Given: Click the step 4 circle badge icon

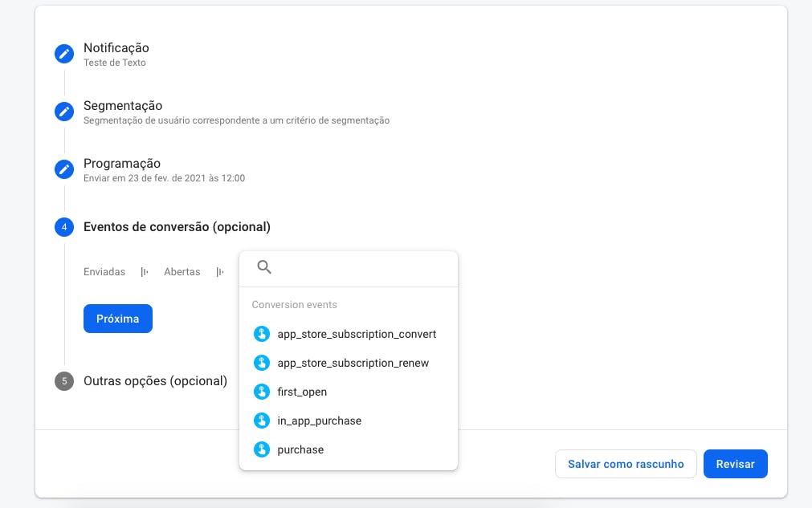Looking at the screenshot, I should pos(64,227).
